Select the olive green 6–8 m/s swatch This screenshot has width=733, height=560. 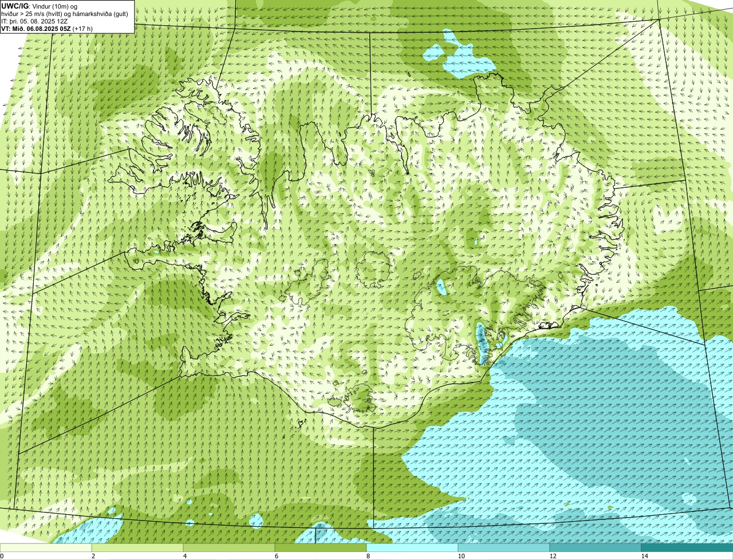coord(321,547)
